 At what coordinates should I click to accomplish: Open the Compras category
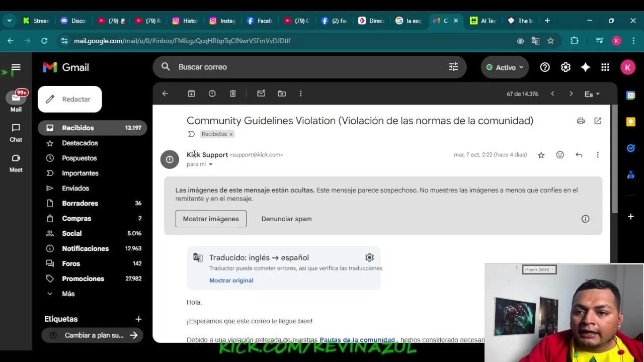(93, 218)
